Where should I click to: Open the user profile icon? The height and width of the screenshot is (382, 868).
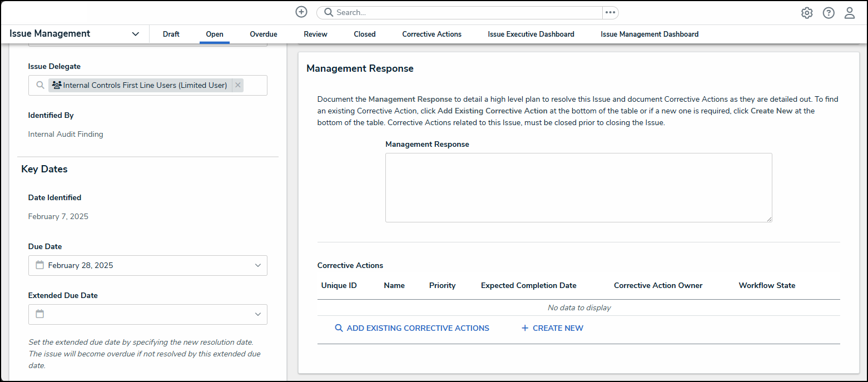pos(849,12)
